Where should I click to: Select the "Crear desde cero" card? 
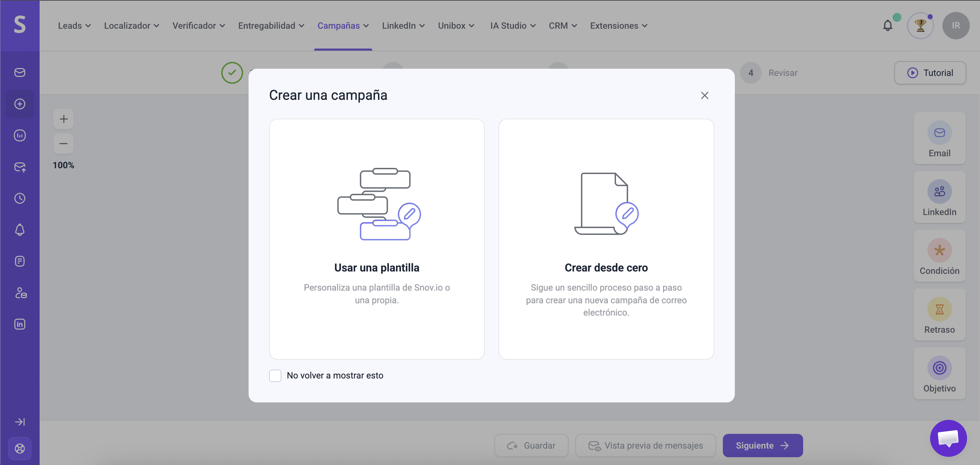point(606,239)
